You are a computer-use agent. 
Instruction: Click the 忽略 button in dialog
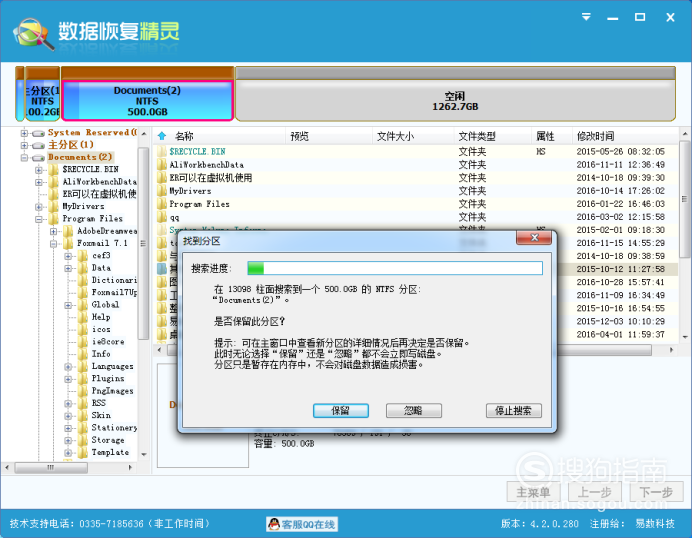click(414, 410)
